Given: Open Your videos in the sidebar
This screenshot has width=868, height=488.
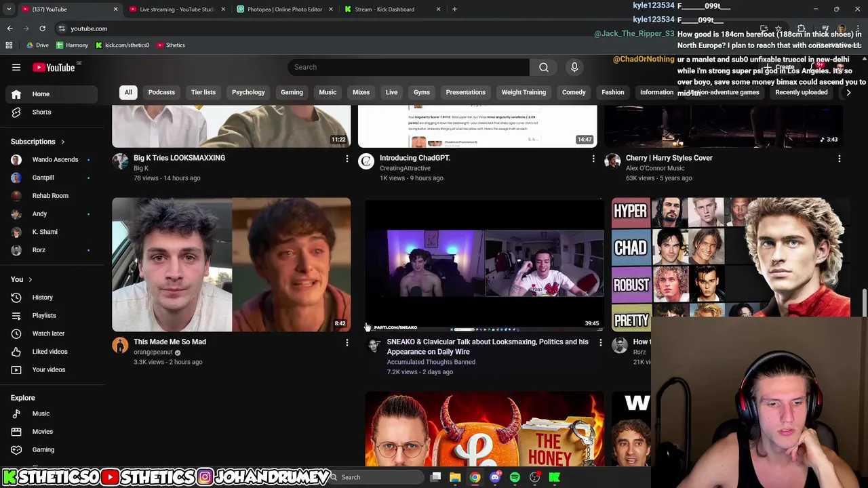Looking at the screenshot, I should (52, 369).
